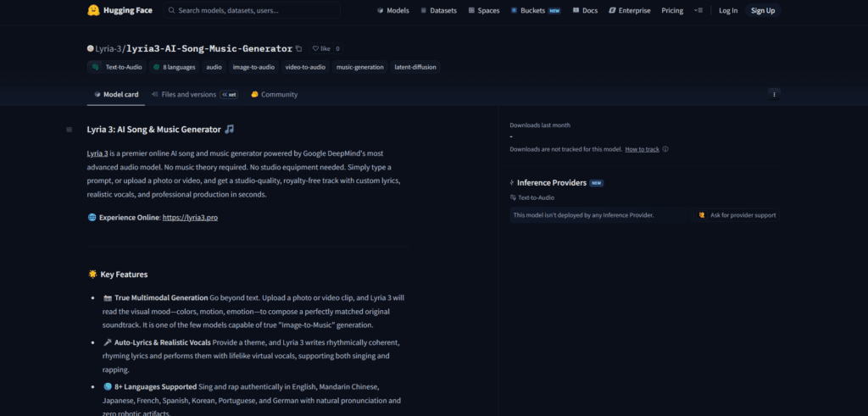Screen dimensions: 868x416
Task: Open the 8 languages tag
Action: pyautogui.click(x=174, y=67)
